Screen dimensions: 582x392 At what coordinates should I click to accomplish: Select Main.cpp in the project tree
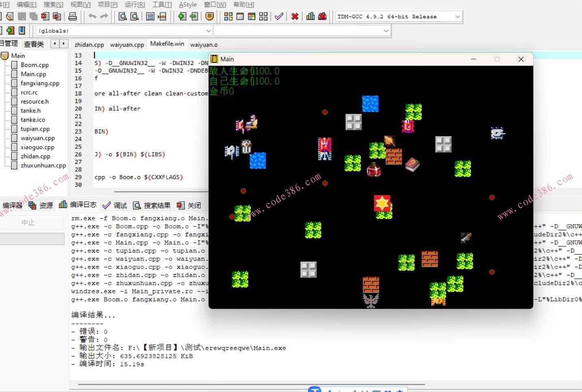coord(34,74)
